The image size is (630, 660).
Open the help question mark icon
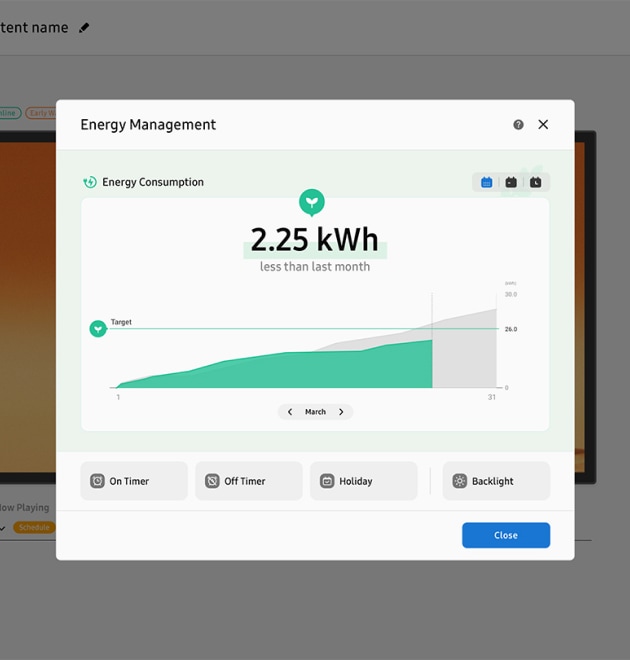point(518,125)
